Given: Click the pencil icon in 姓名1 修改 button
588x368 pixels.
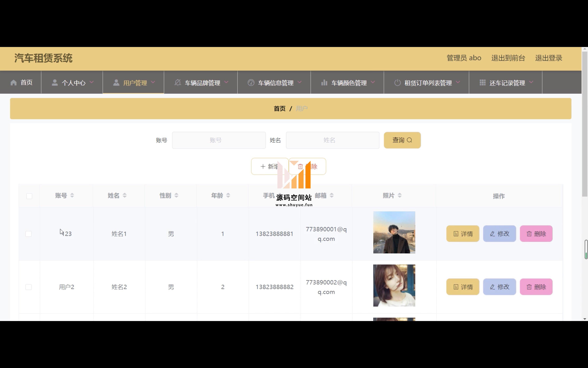Looking at the screenshot, I should [493, 234].
